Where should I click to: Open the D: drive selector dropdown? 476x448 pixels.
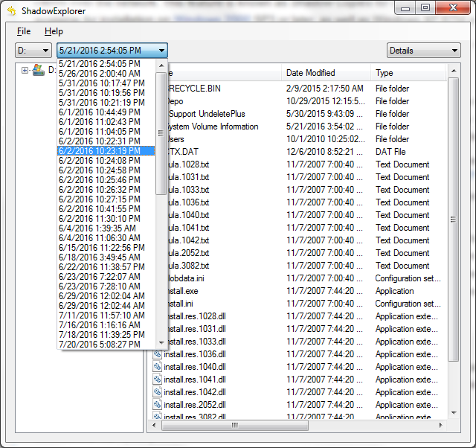(x=33, y=51)
